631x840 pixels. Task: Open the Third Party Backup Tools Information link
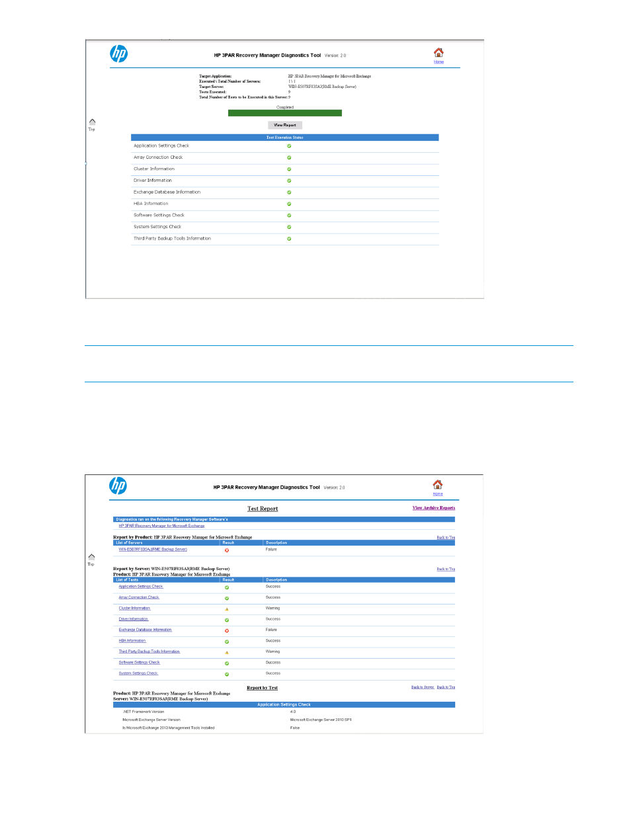click(149, 651)
